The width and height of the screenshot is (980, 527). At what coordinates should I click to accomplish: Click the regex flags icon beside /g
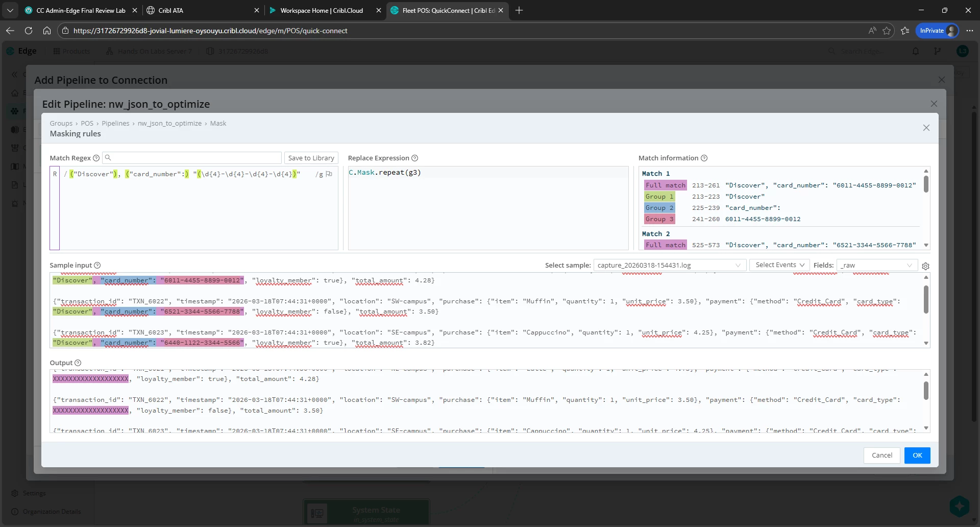(329, 174)
